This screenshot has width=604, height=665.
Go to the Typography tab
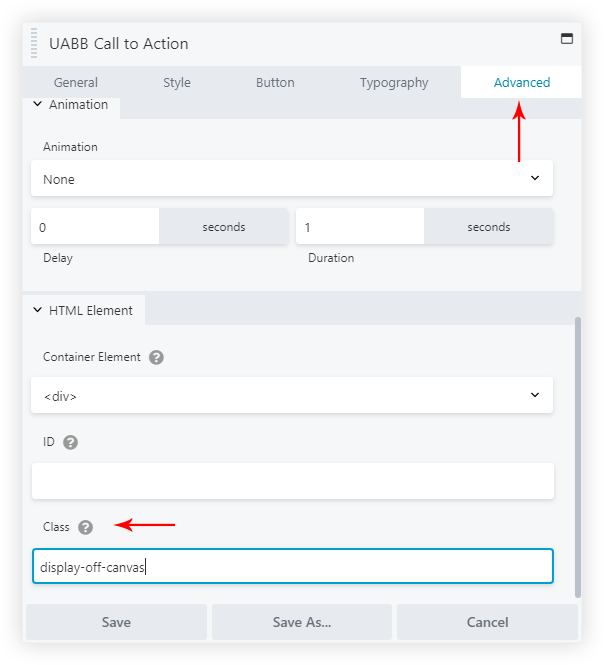tap(394, 83)
